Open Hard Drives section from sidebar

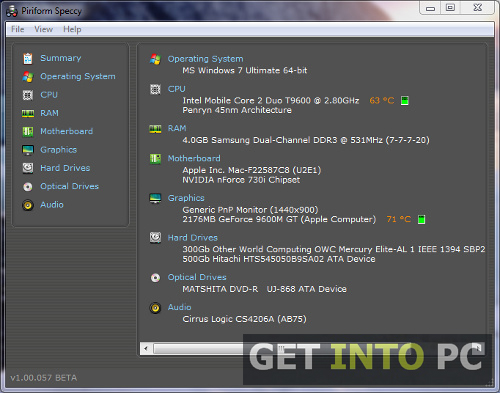click(65, 168)
